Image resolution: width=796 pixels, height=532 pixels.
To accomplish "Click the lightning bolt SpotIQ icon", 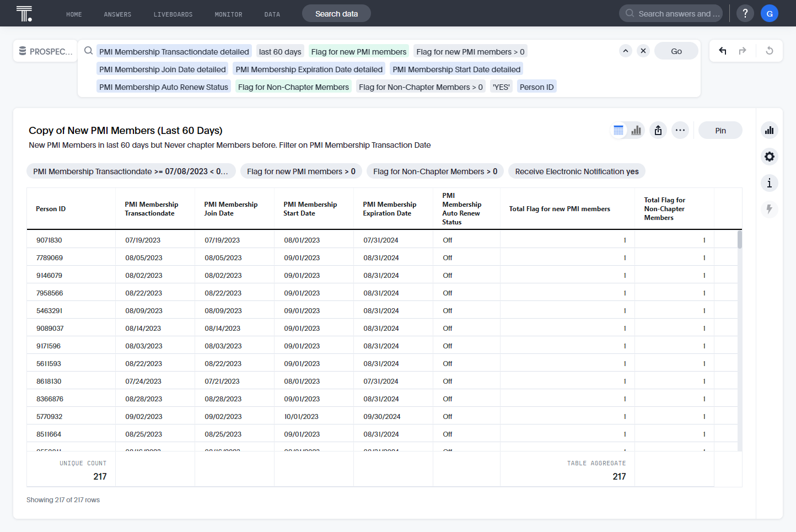I will pos(770,209).
